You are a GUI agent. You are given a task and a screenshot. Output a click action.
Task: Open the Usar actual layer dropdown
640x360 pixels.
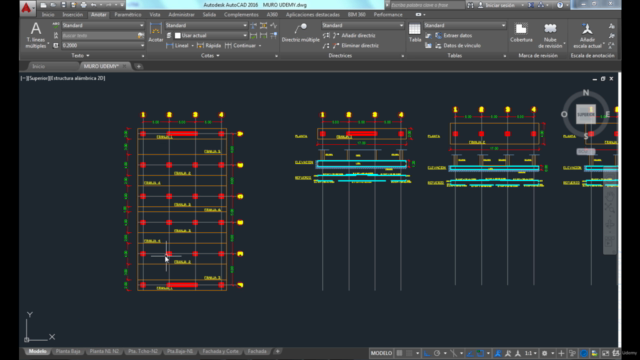[x=211, y=36]
